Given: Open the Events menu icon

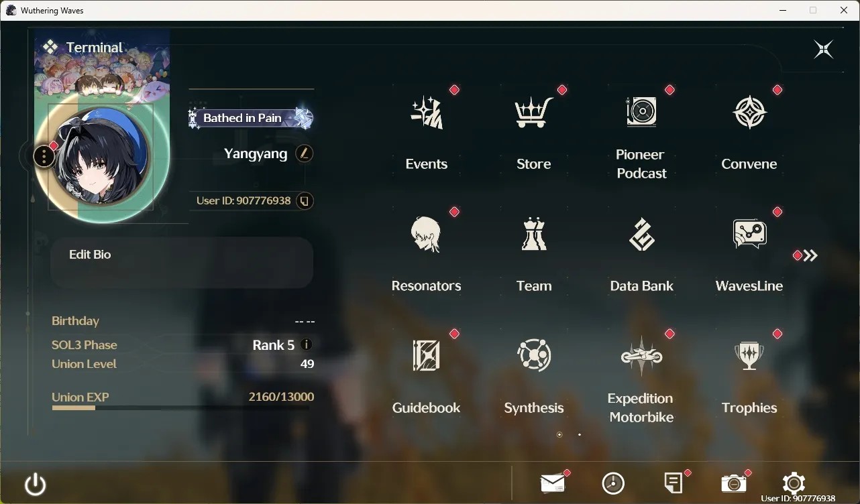Looking at the screenshot, I should click(427, 113).
